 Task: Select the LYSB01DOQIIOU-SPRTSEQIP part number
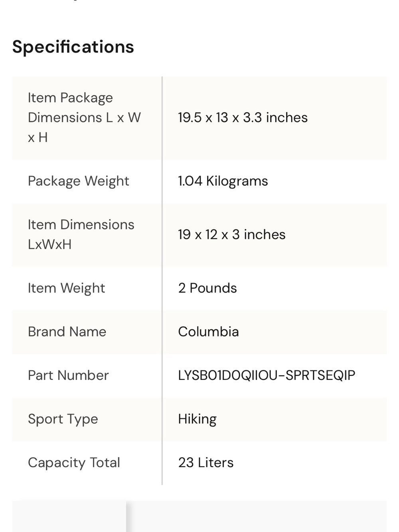click(267, 375)
